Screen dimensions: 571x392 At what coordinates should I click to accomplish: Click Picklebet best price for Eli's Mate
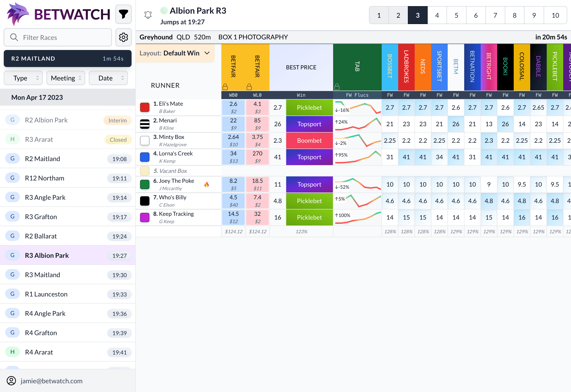pos(309,107)
